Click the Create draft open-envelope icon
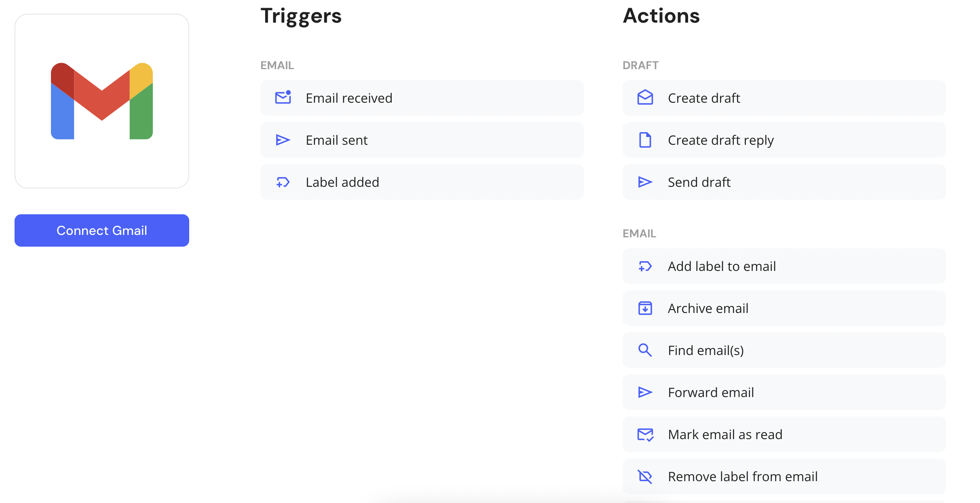The image size is (980, 503). click(x=645, y=98)
